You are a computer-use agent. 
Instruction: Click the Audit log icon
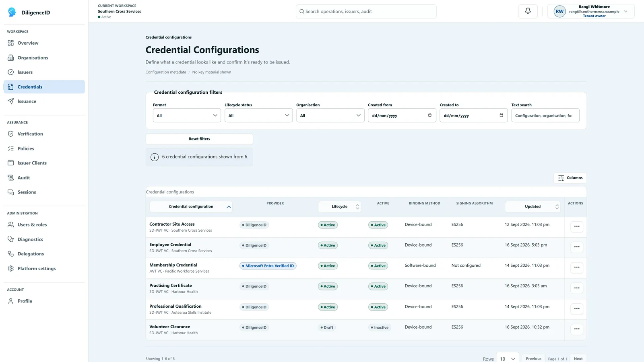click(x=11, y=177)
